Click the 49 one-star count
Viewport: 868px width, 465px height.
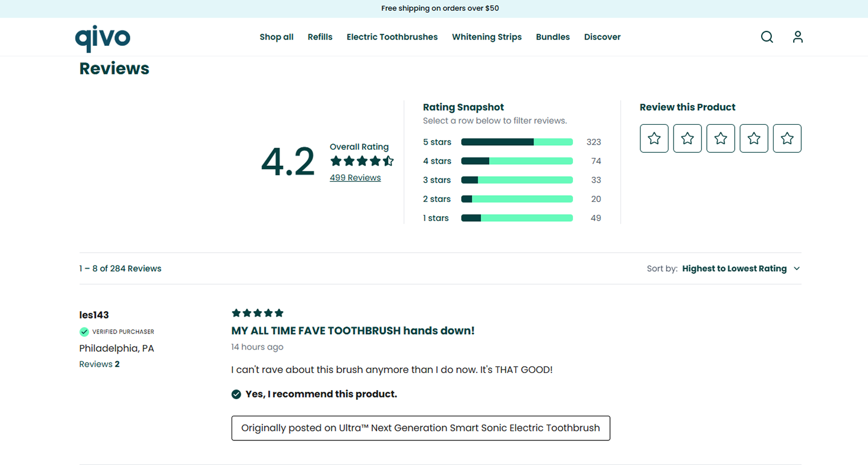(x=596, y=218)
